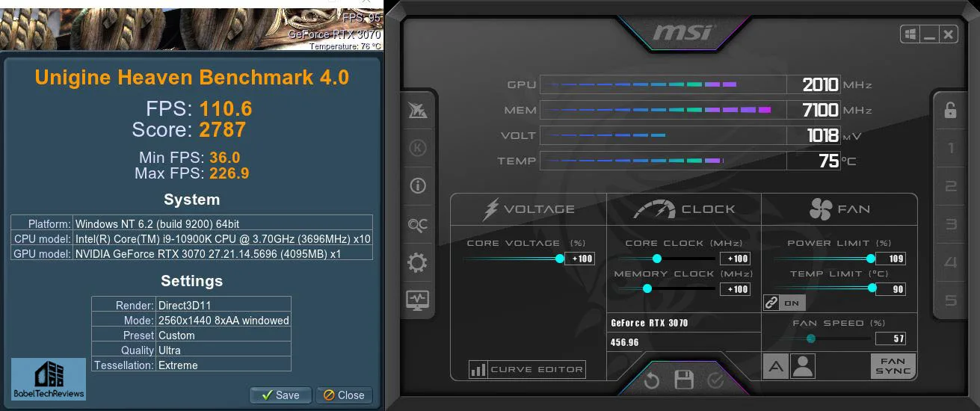Edit Fan Speed value field 57

click(890, 339)
